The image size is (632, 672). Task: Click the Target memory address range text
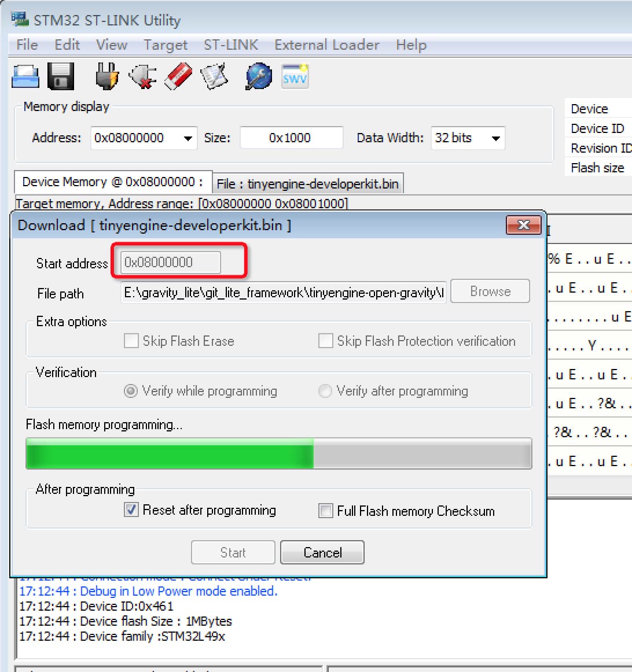point(181,203)
